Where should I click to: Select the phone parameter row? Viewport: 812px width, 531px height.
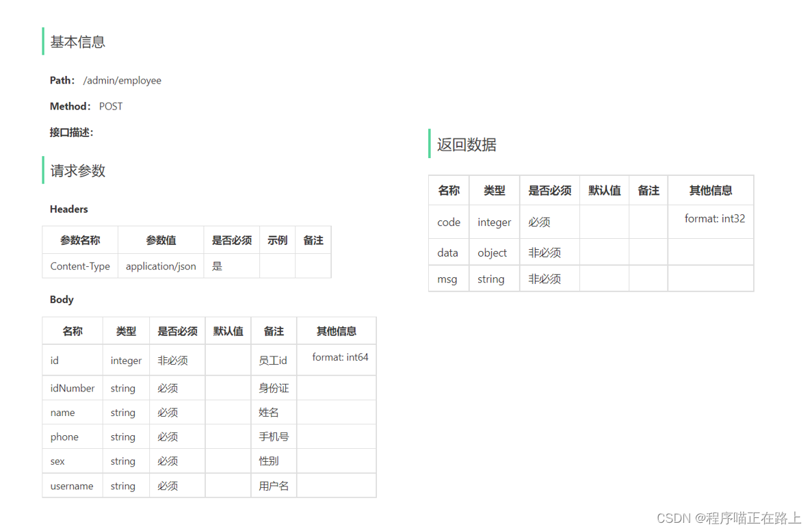[x=64, y=437]
